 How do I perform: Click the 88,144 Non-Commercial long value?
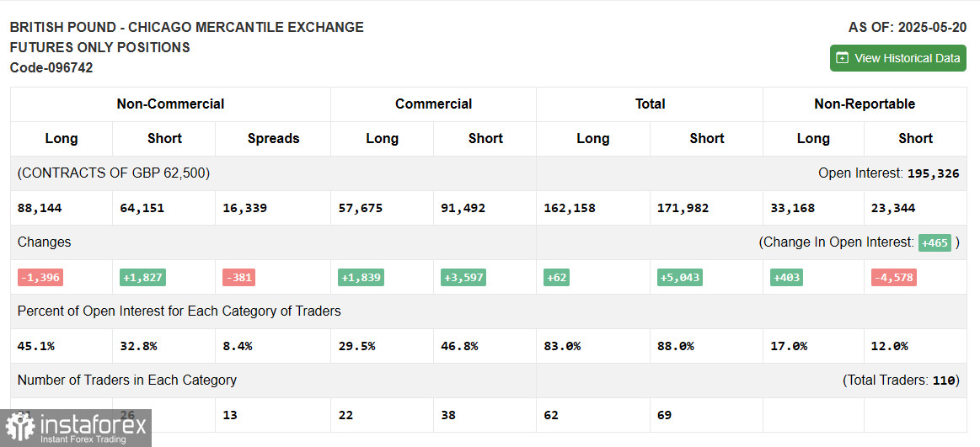click(x=39, y=208)
